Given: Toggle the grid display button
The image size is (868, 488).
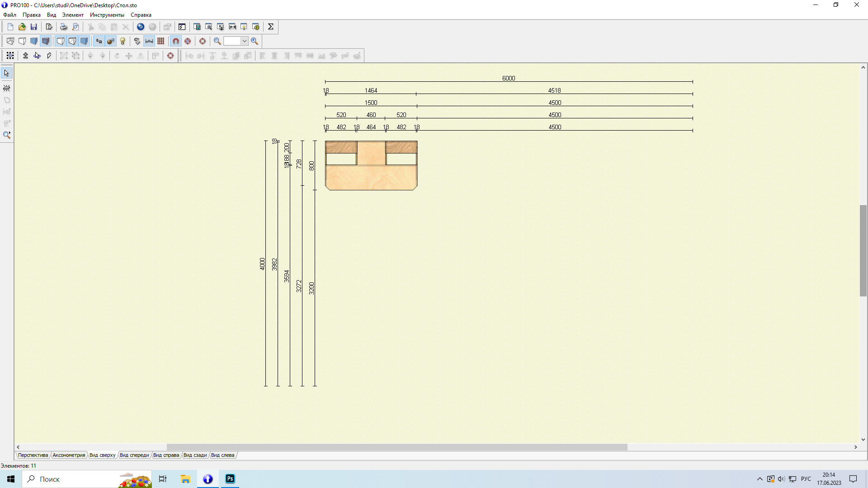Looking at the screenshot, I should click(x=161, y=41).
